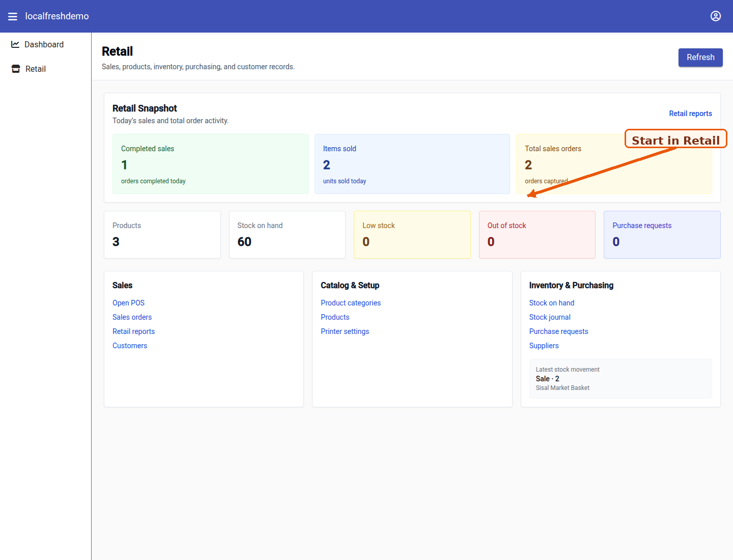Open Retail reports link in snapshot header
Viewport: 733px width, 560px height.
(690, 114)
